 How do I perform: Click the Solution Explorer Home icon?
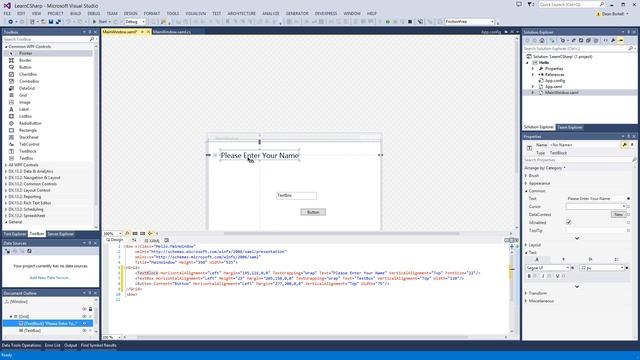tap(542, 40)
